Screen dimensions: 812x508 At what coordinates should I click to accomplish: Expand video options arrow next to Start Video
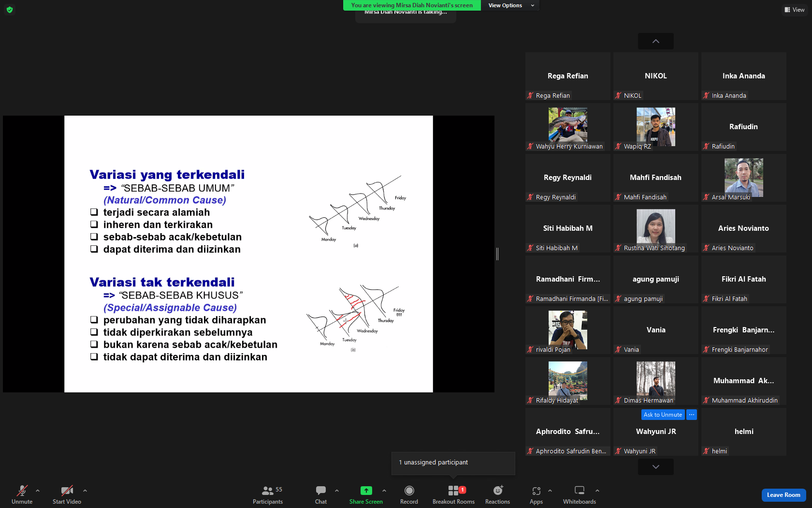click(x=85, y=491)
